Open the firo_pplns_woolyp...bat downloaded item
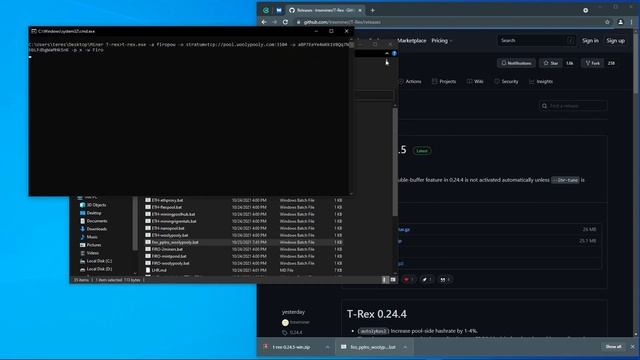The height and width of the screenshot is (360, 640). (369, 347)
